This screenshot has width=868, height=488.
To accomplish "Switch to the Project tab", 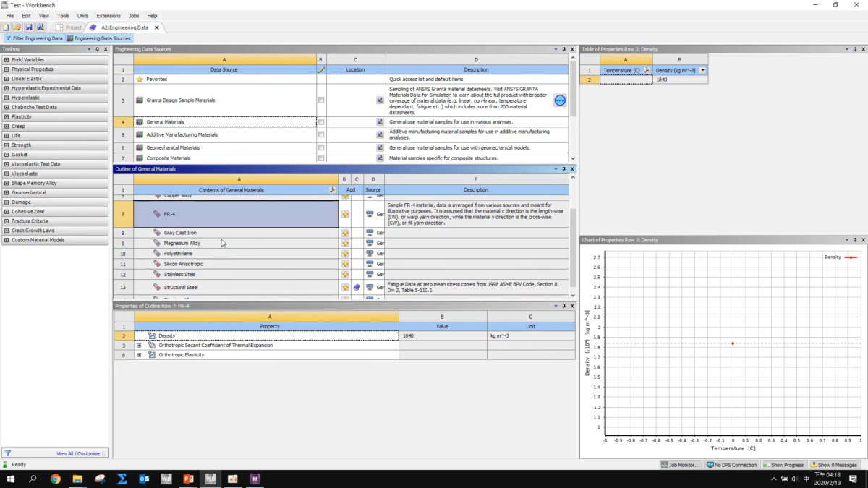I will coord(70,27).
